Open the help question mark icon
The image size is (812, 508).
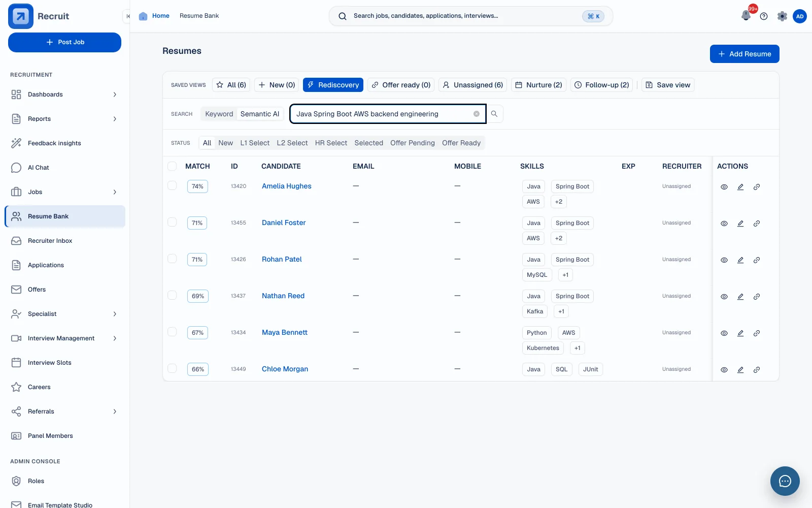point(764,16)
